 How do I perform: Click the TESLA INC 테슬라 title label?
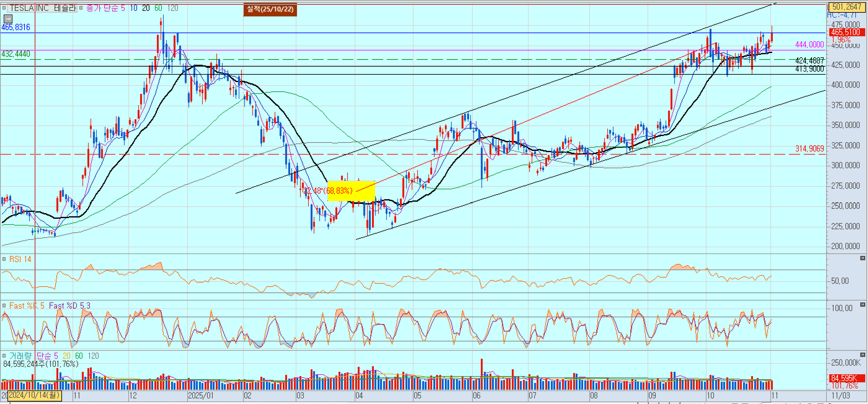(43, 8)
